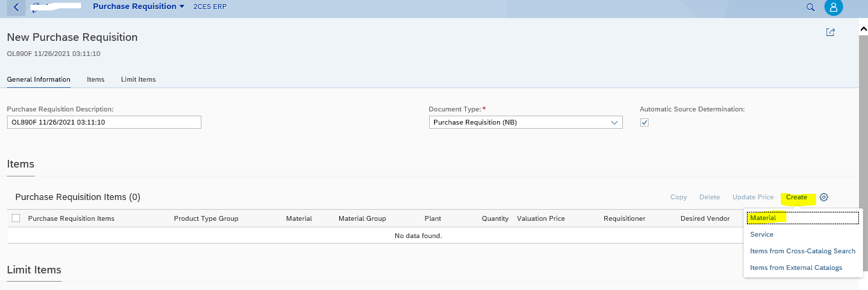Choose Service from the Create menu
Image resolution: width=868 pixels, height=290 pixels.
tap(761, 235)
